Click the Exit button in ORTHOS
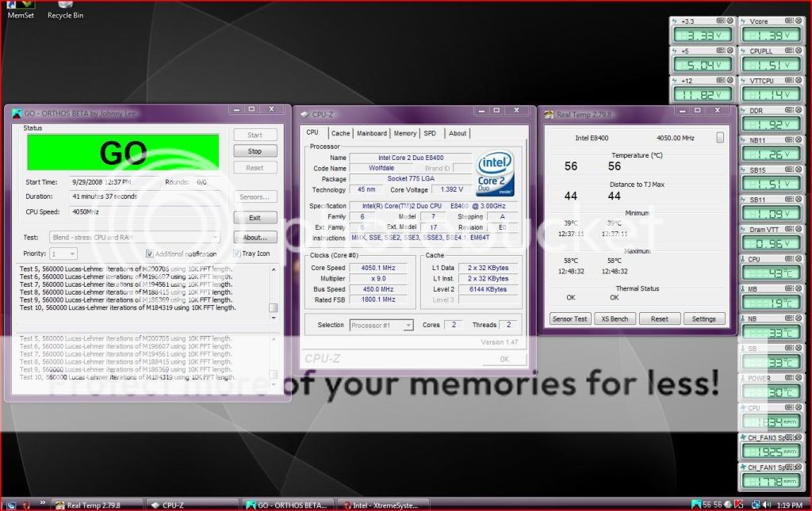 255,218
